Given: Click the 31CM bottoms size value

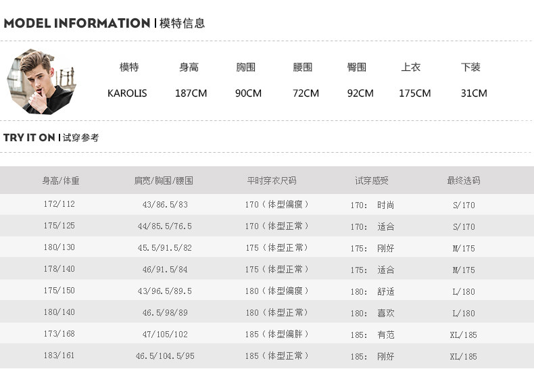Looking at the screenshot, I should 474,93.
